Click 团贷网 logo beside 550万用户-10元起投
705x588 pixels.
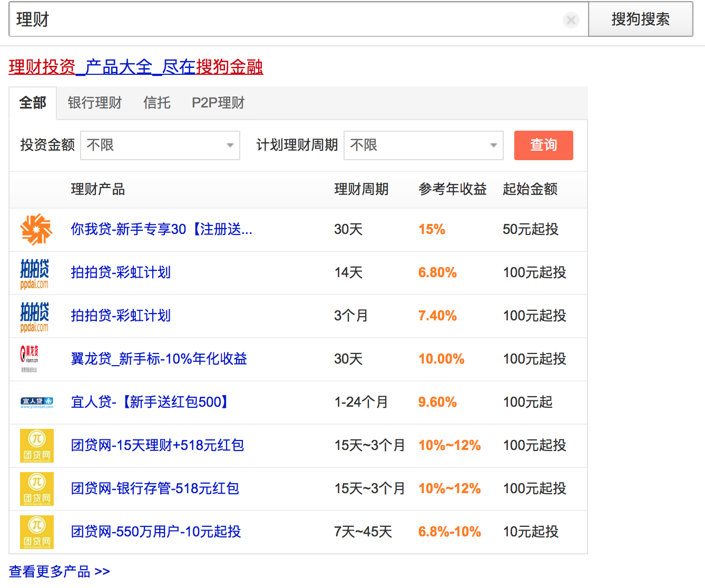[x=37, y=532]
